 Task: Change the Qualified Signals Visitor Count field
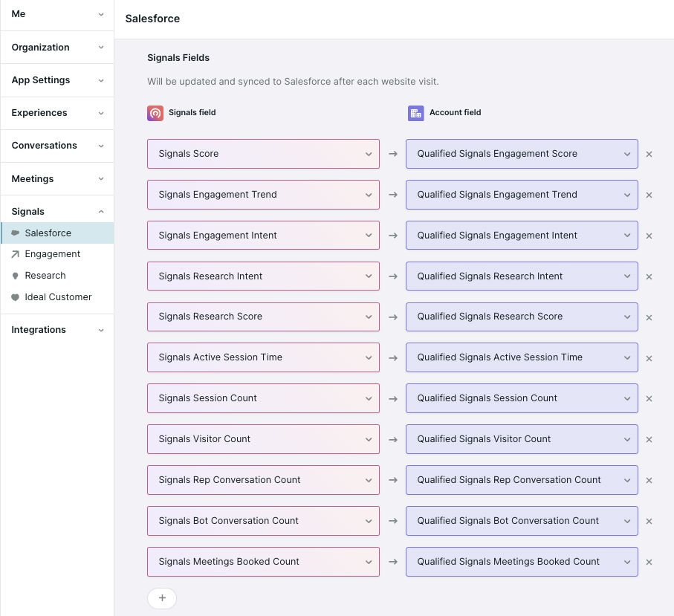click(x=522, y=439)
